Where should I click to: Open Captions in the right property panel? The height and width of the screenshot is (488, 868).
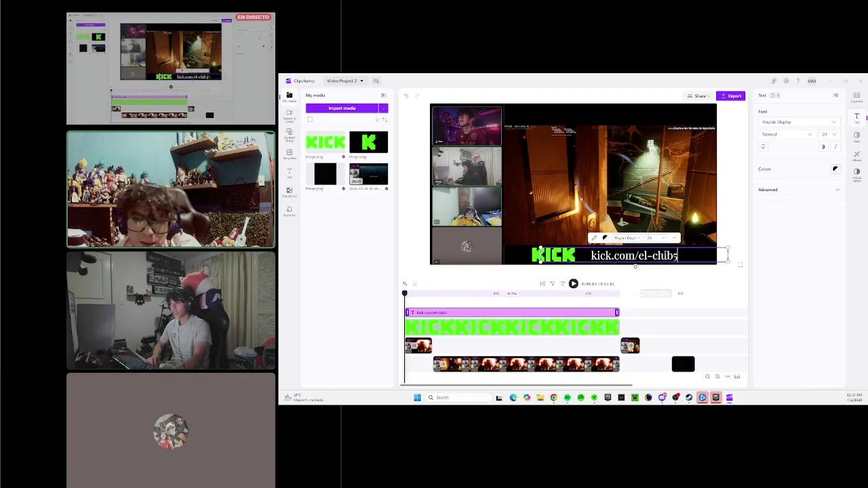pyautogui.click(x=856, y=98)
